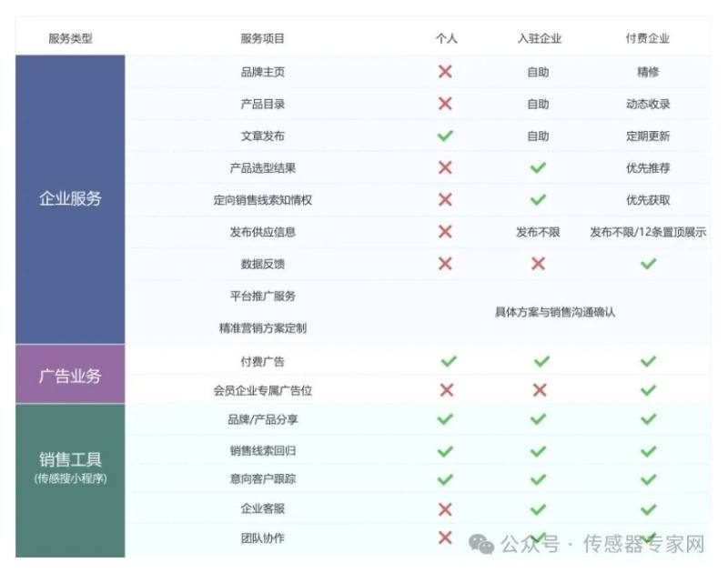Click the 服务项目 column header

pyautogui.click(x=262, y=38)
